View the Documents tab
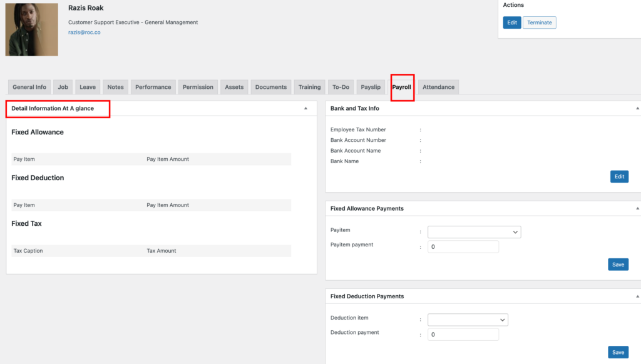Image resolution: width=641 pixels, height=364 pixels. [x=270, y=87]
